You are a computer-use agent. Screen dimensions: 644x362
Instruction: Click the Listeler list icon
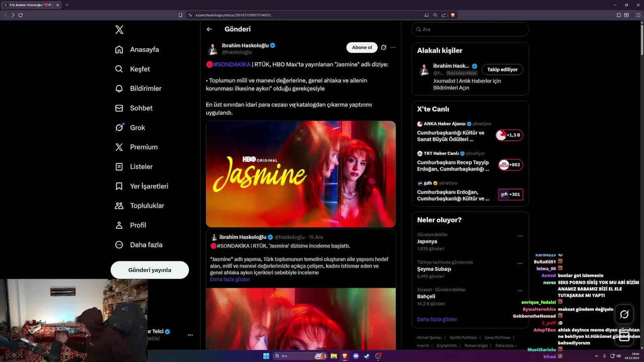pyautogui.click(x=119, y=166)
